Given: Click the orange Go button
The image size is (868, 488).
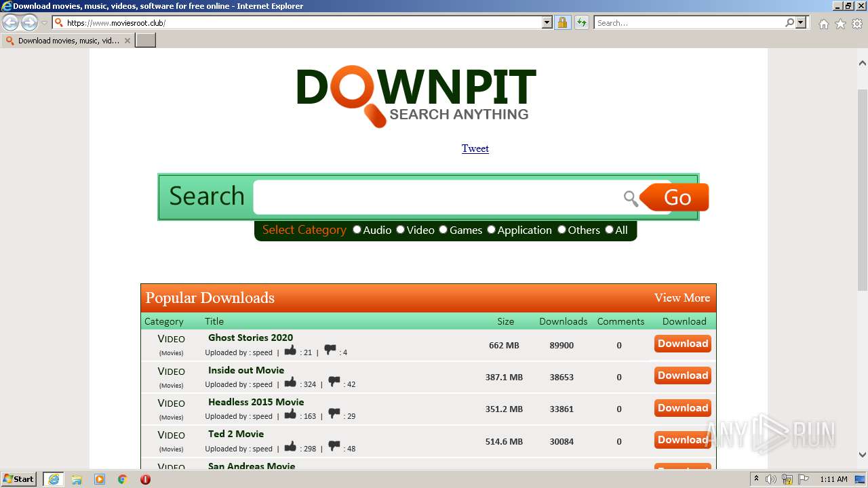Looking at the screenshot, I should pos(675,197).
